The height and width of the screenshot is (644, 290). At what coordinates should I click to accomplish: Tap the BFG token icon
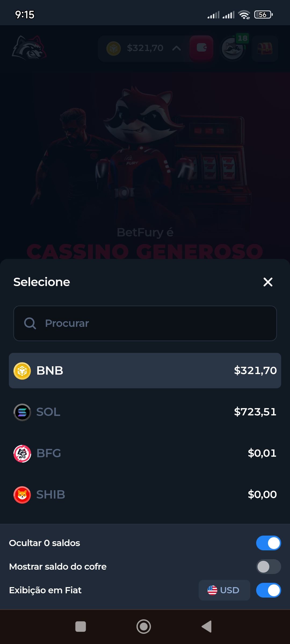point(22,453)
